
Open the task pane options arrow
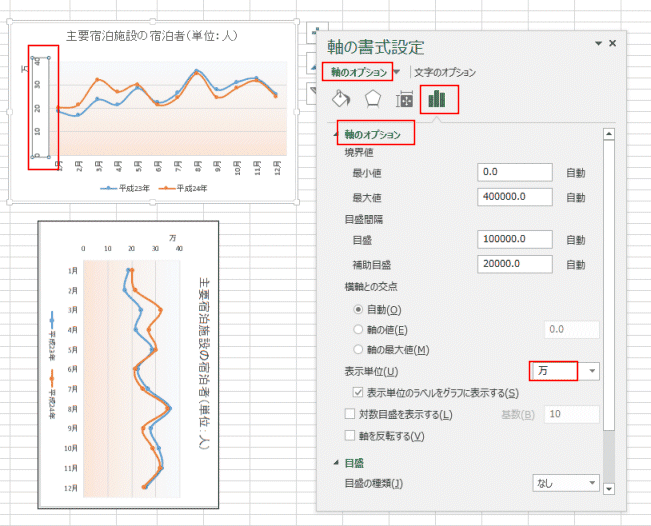(x=599, y=43)
